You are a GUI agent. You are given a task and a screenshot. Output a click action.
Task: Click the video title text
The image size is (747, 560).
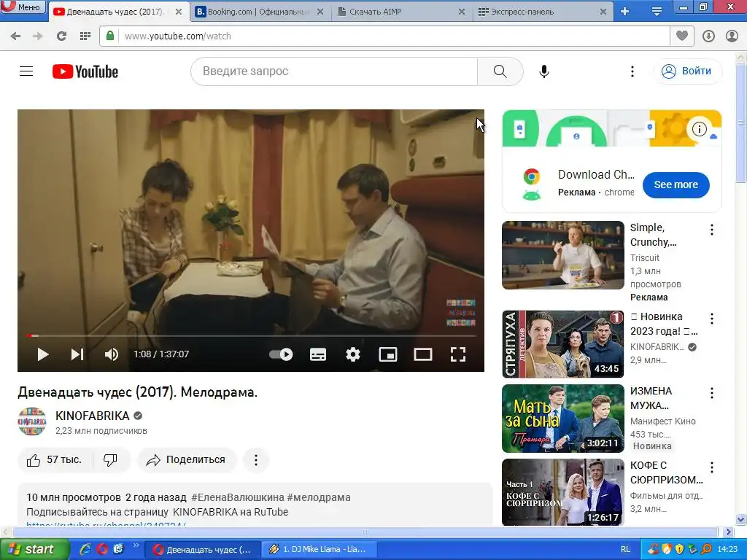pyautogui.click(x=138, y=392)
